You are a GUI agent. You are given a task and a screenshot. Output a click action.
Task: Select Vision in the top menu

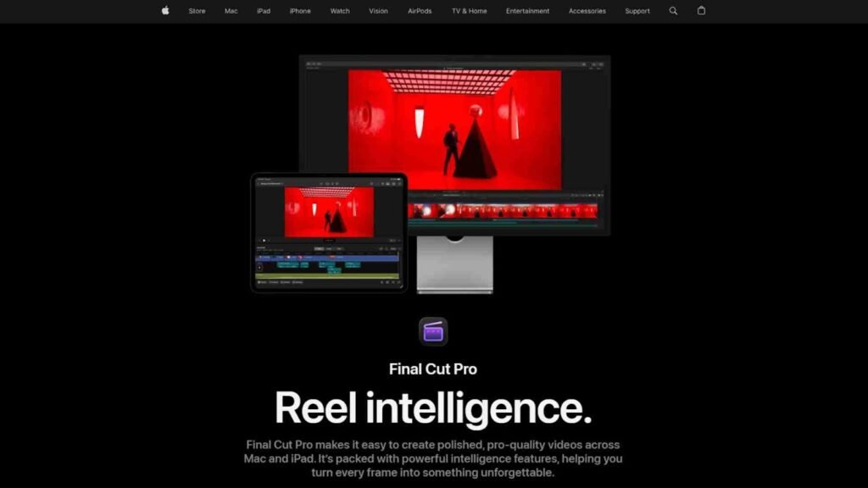tap(378, 11)
